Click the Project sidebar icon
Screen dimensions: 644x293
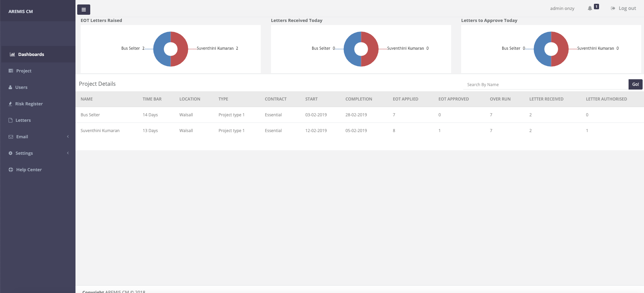[x=11, y=71]
